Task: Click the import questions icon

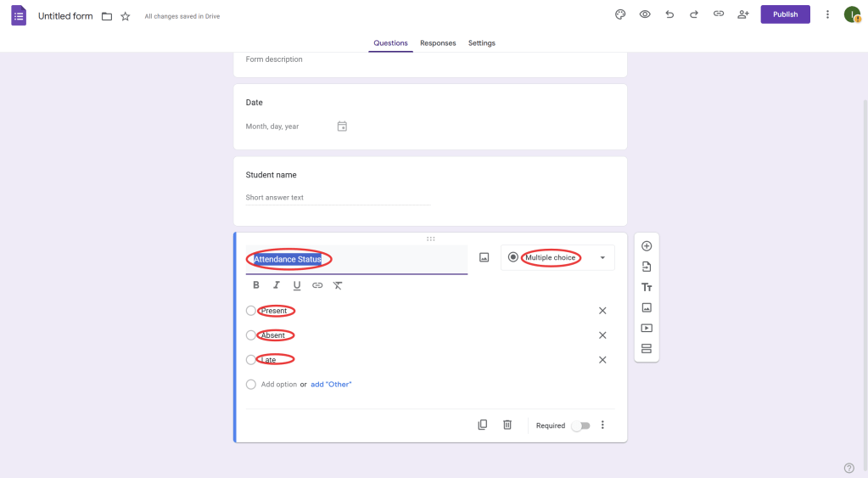Action: (647, 267)
